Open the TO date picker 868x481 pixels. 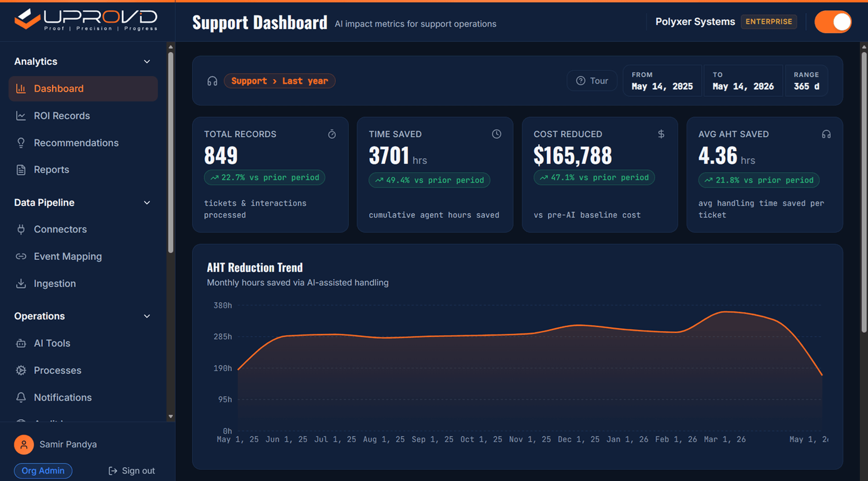(744, 81)
